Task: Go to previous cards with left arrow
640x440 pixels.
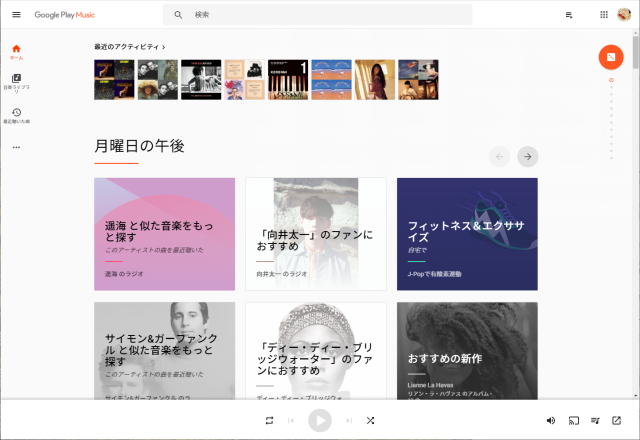Action: (499, 156)
